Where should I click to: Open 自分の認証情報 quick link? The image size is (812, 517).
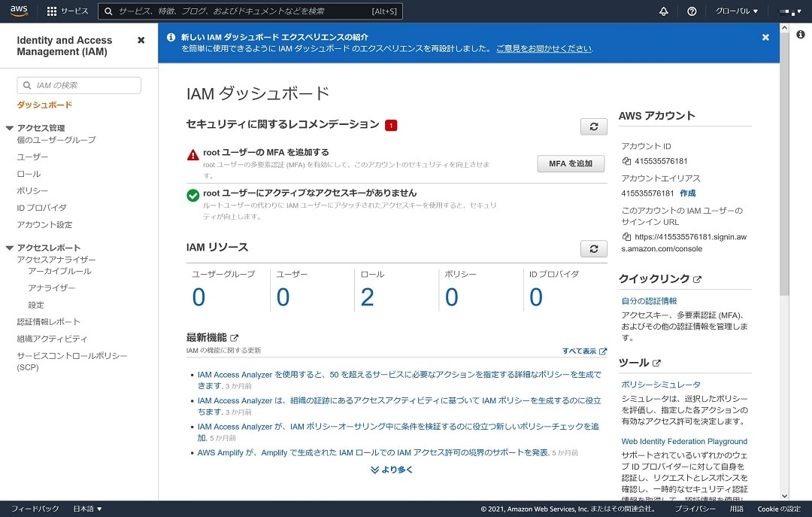click(649, 301)
